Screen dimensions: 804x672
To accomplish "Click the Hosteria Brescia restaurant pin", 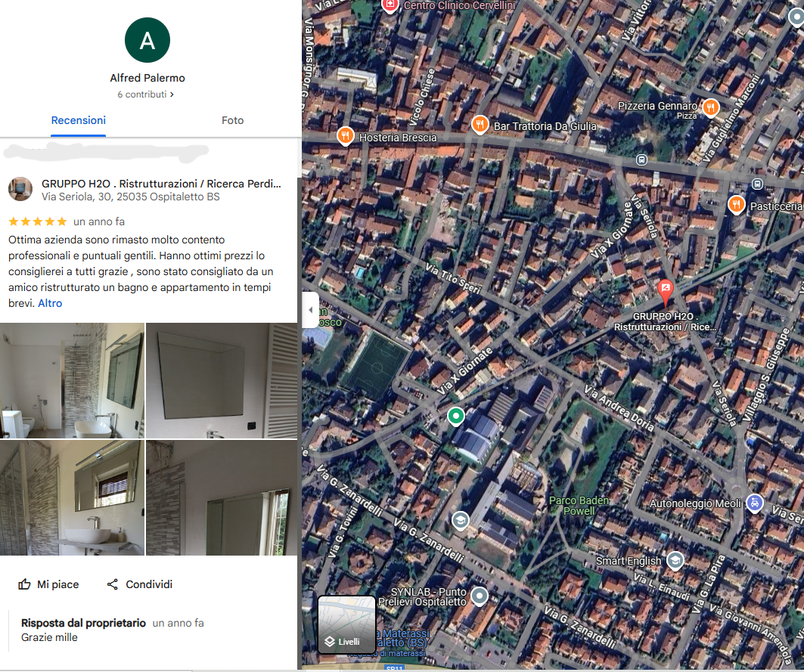I will click(346, 136).
